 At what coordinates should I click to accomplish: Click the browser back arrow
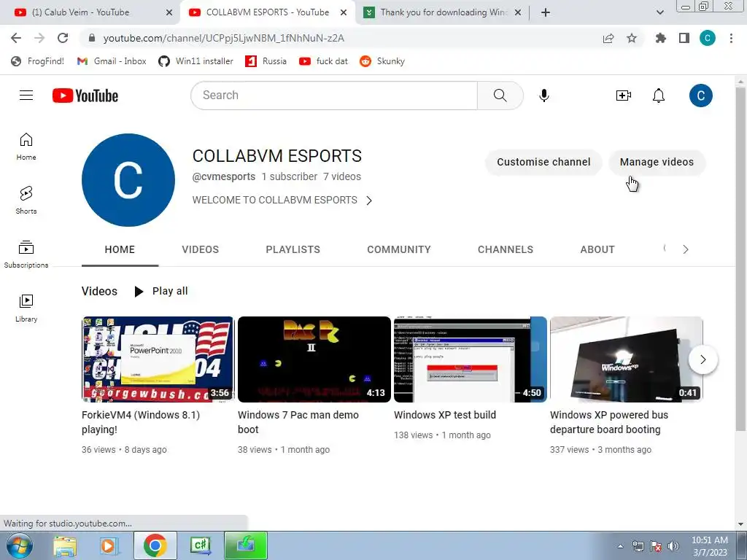[16, 38]
